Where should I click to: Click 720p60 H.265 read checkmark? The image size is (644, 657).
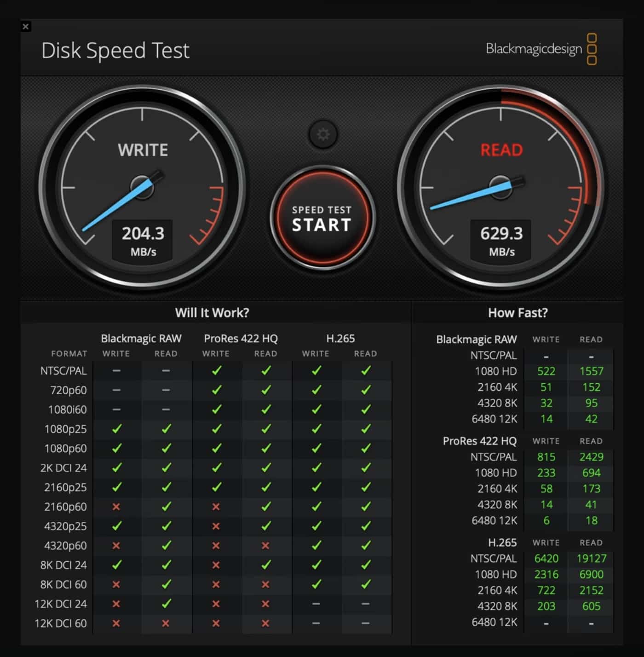point(366,390)
